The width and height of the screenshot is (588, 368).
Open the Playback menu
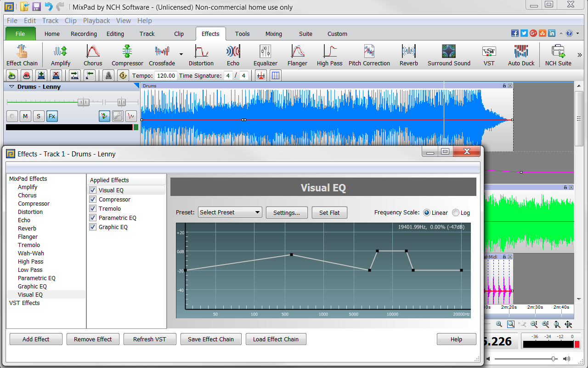[x=96, y=21]
